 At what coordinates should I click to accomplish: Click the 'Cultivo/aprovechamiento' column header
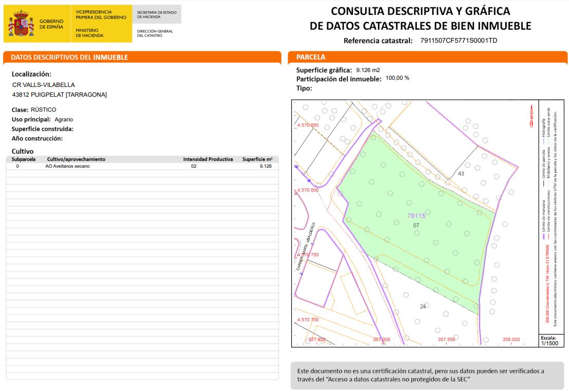76,159
